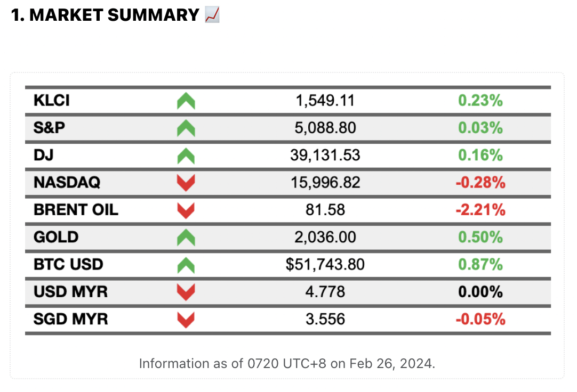
Task: Click the green up arrow beside GOLD
Action: point(186,237)
